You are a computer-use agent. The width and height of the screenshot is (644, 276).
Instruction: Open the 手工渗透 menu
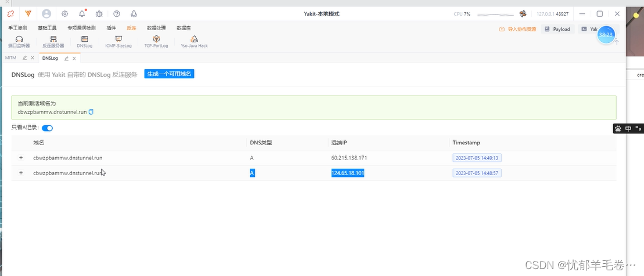[x=17, y=28]
